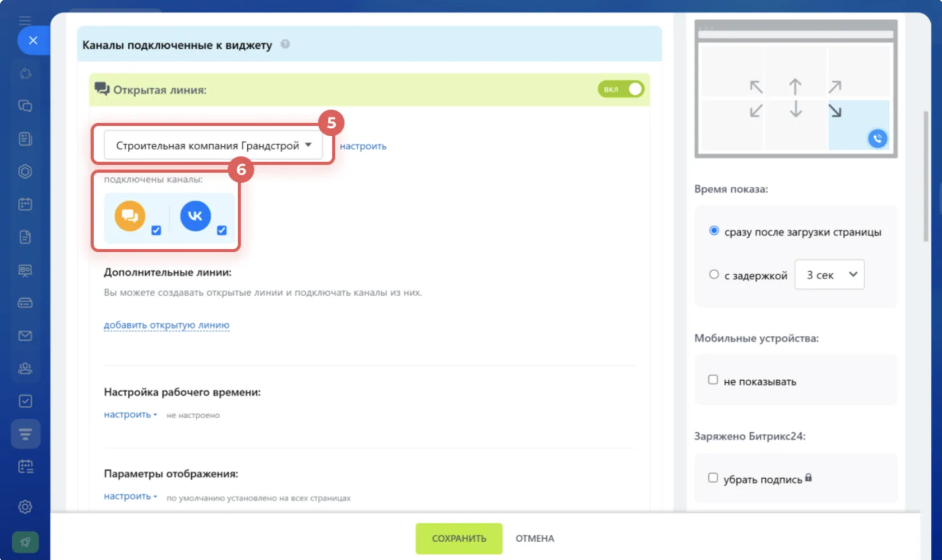Open the calendar icon in the left sidebar
The height and width of the screenshot is (560, 942).
(x=25, y=204)
